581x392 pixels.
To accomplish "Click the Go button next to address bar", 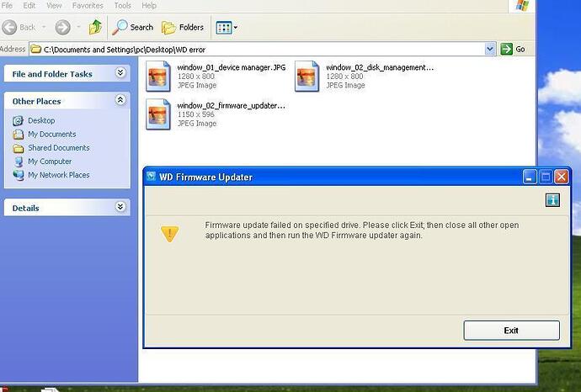I will tap(513, 49).
